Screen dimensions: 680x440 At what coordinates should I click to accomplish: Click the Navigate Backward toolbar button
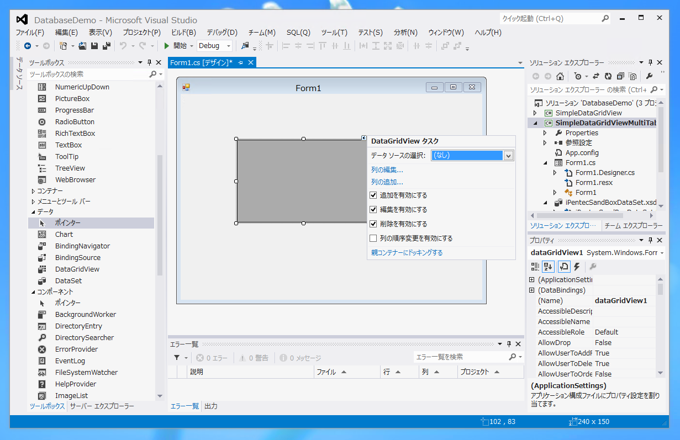pos(27,46)
